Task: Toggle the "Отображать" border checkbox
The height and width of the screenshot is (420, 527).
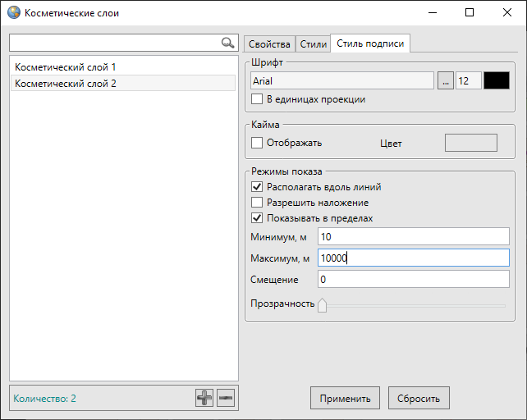Action: [x=257, y=143]
